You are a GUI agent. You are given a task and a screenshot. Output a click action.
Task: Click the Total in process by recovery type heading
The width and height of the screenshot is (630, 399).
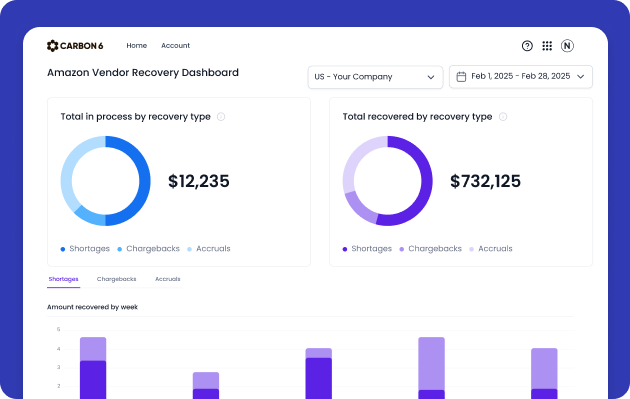click(x=135, y=117)
